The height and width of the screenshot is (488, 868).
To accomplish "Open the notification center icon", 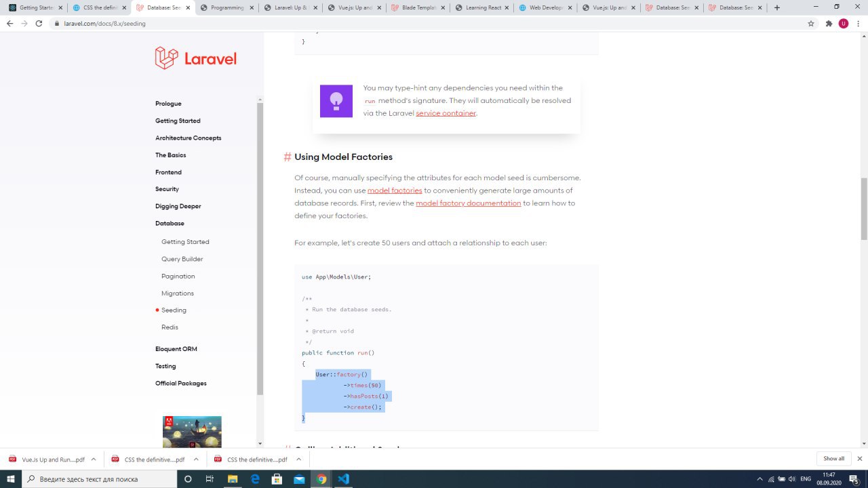I will (x=854, y=479).
